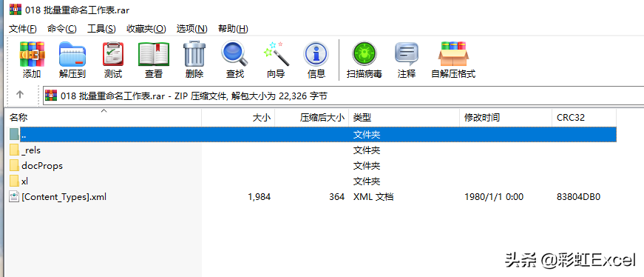Click the packed size value 364

[336, 197]
